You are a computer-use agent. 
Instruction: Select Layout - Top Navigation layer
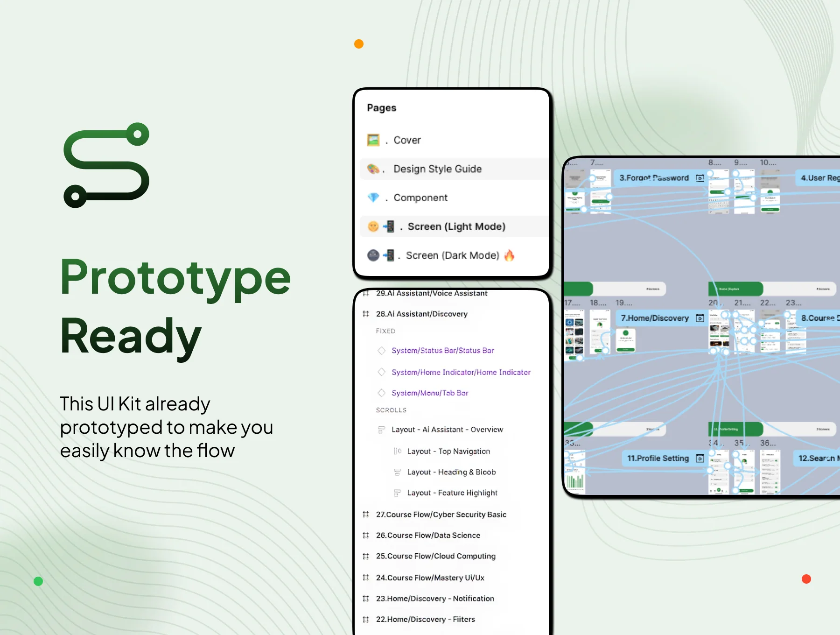448,451
